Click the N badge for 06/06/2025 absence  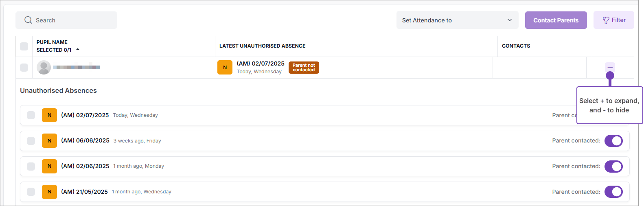click(x=49, y=141)
